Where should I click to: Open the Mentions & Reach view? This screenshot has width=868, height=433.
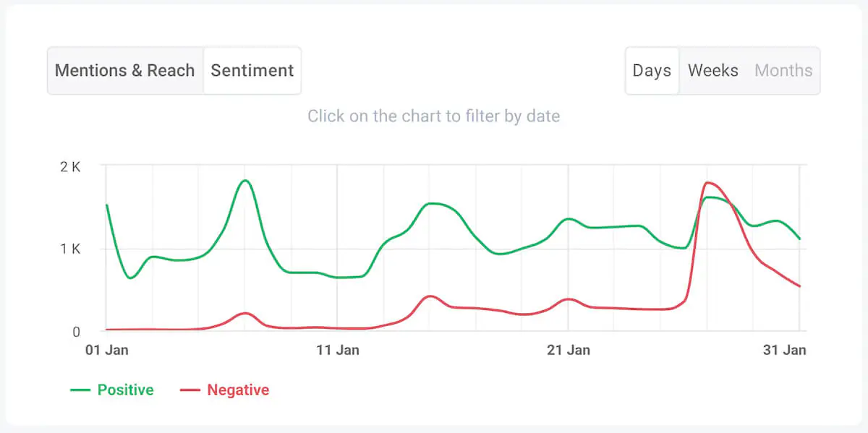pyautogui.click(x=124, y=70)
